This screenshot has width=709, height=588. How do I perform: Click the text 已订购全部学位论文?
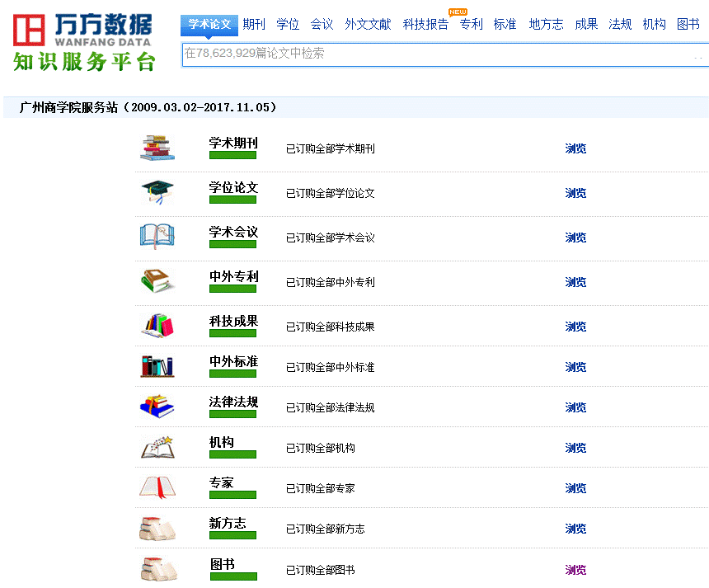(x=331, y=193)
